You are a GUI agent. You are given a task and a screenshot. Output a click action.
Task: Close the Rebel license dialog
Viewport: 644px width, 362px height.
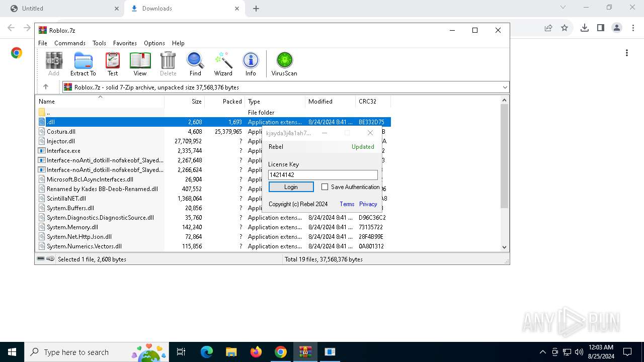(x=370, y=133)
